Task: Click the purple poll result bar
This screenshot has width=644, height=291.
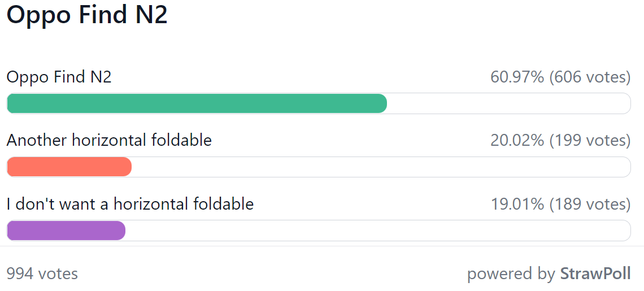Action: point(66,231)
